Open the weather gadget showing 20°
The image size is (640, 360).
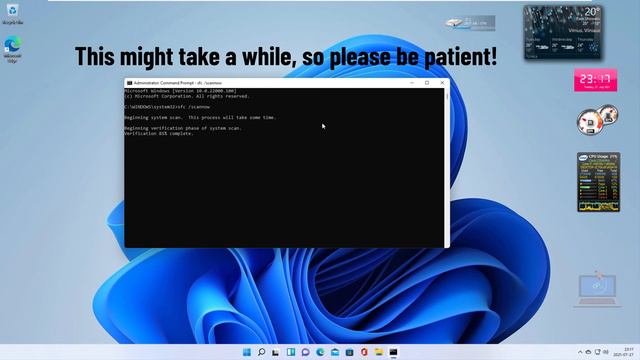click(x=562, y=32)
